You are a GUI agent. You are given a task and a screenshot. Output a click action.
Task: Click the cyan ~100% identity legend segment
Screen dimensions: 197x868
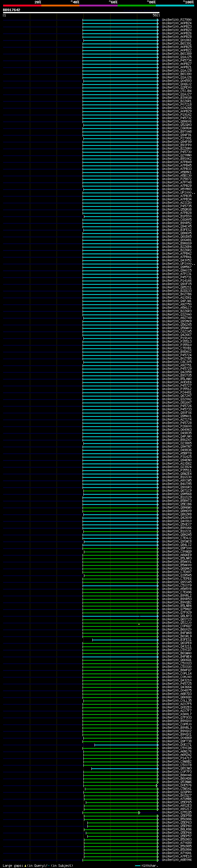(175, 6)
